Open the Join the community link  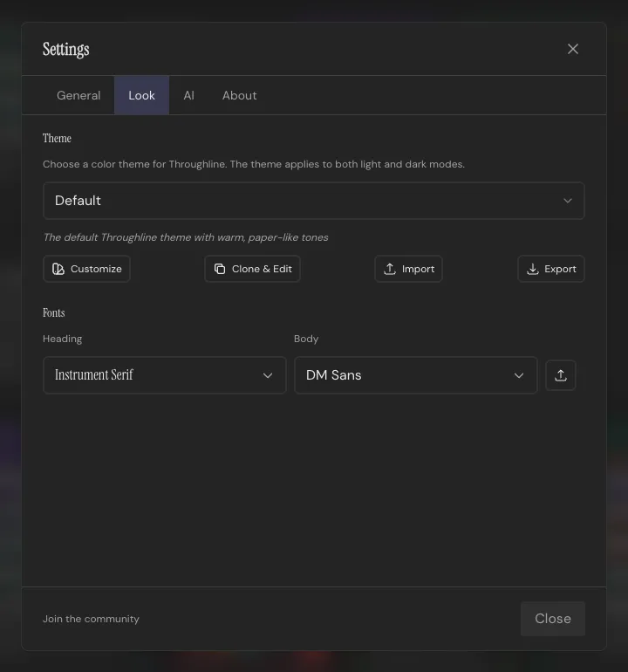tap(91, 619)
